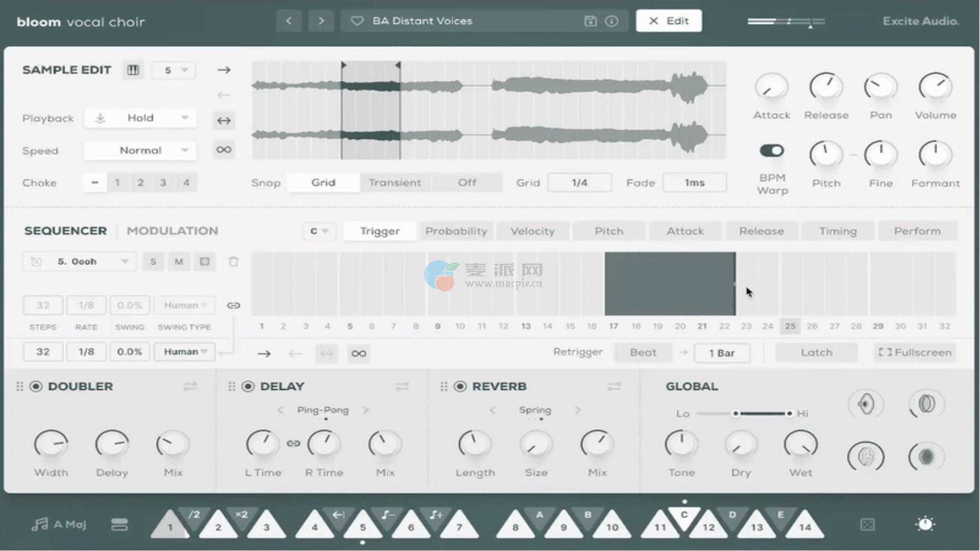
Task: Select the Perform sequencer tab
Action: (x=917, y=231)
